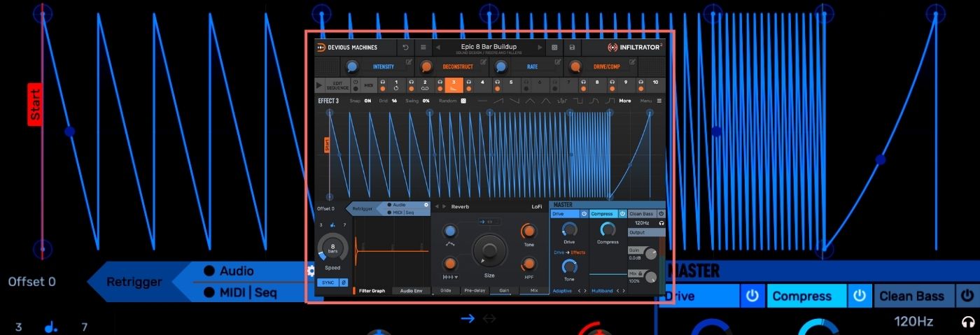
Task: Select the square wave shape preset
Action: click(577, 101)
